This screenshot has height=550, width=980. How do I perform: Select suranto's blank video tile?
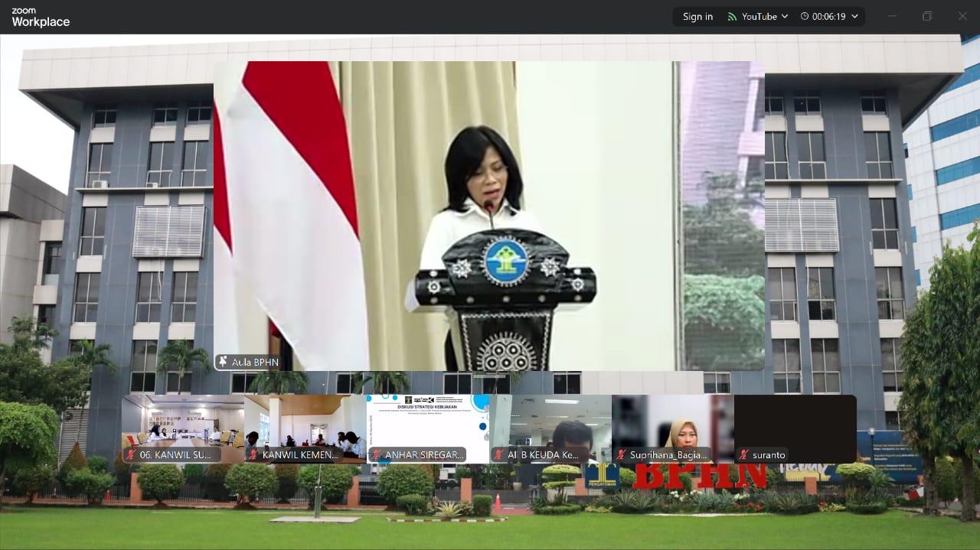[x=795, y=423]
